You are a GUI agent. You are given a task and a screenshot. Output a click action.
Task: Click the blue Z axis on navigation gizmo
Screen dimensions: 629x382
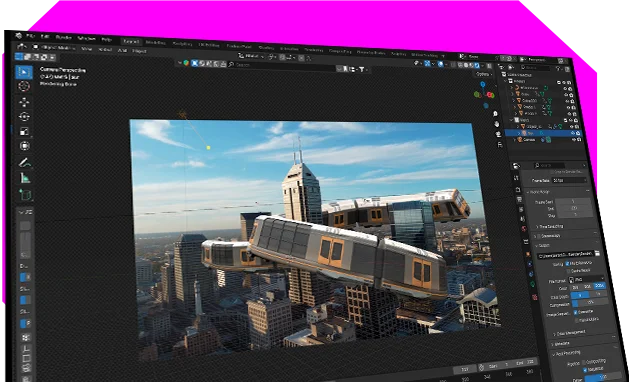[x=483, y=84]
